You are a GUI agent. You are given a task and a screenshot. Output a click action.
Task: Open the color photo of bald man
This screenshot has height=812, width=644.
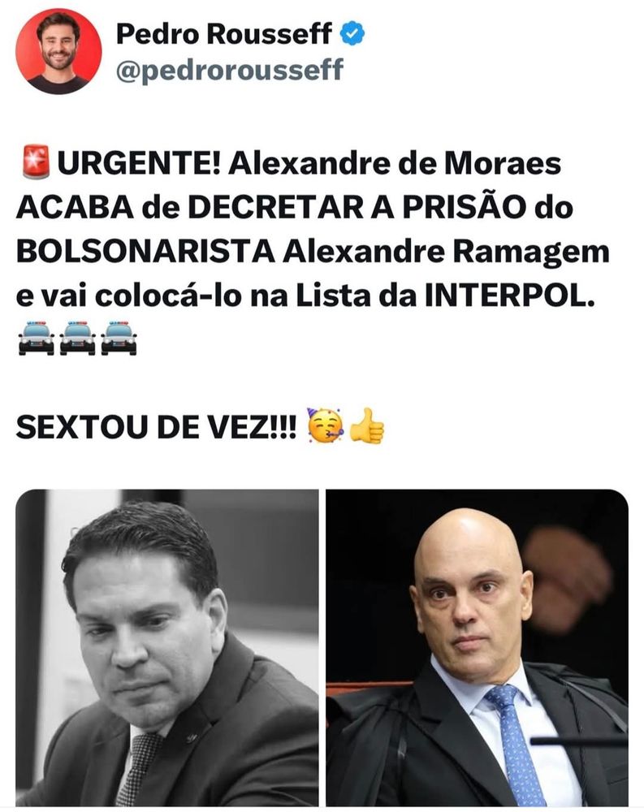(x=477, y=647)
